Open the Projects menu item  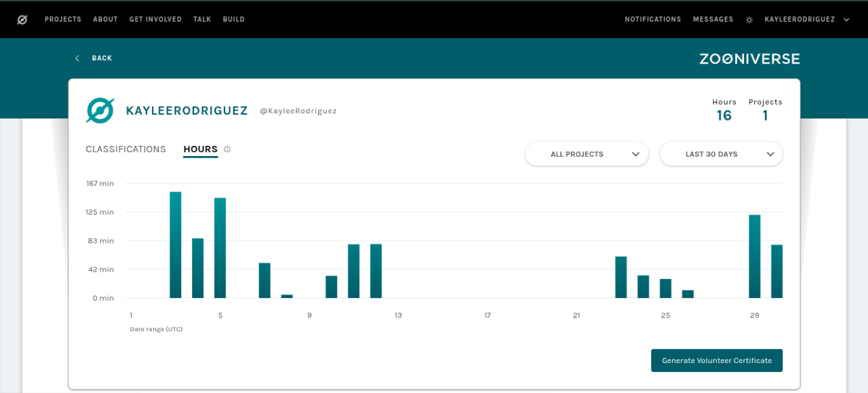pos(63,20)
